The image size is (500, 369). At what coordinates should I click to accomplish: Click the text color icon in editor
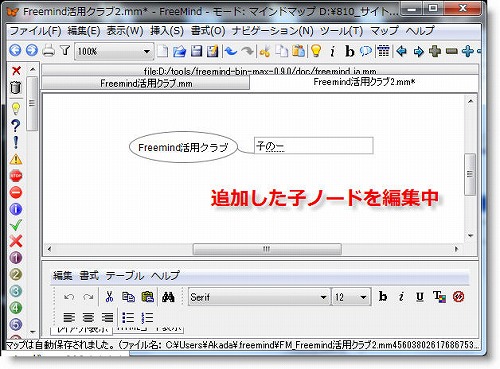click(439, 296)
